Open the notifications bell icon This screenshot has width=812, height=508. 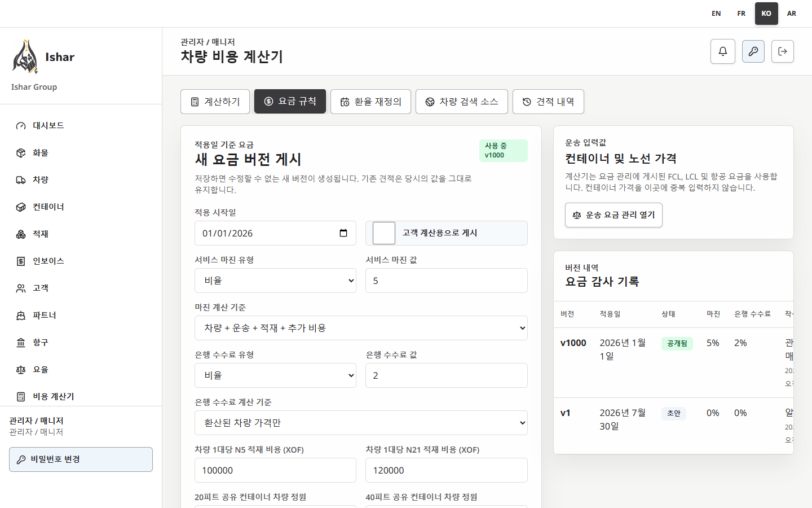tap(723, 51)
